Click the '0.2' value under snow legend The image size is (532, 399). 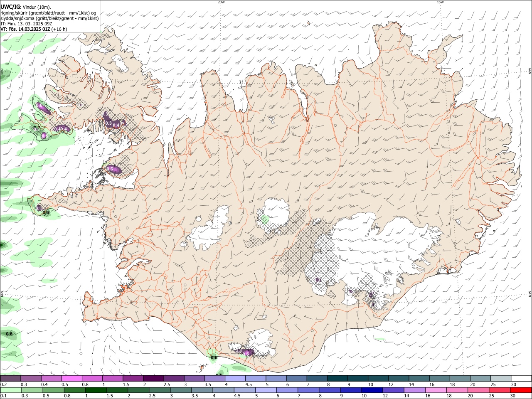pyautogui.click(x=3, y=384)
